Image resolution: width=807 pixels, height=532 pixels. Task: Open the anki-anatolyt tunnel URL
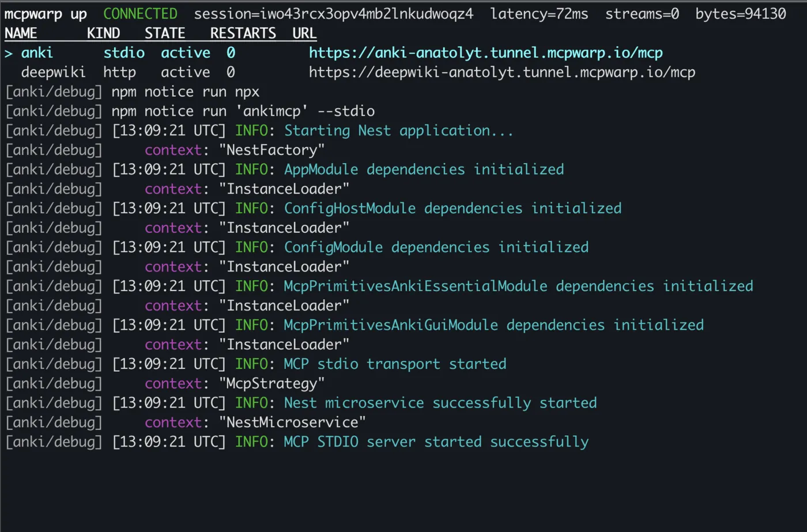pos(486,53)
